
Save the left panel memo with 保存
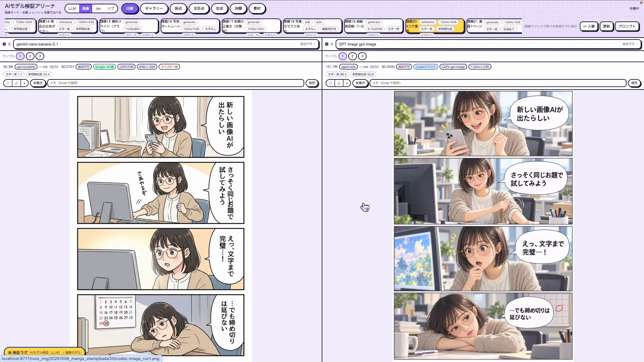coord(312,83)
